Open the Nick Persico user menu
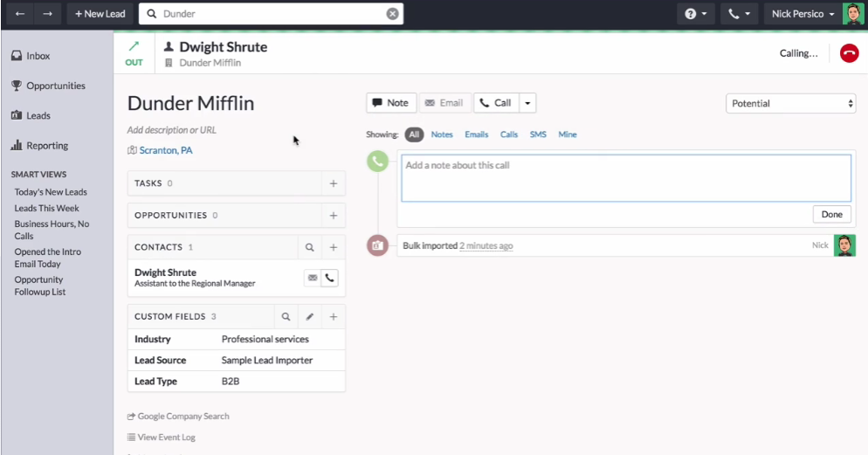 click(x=803, y=14)
